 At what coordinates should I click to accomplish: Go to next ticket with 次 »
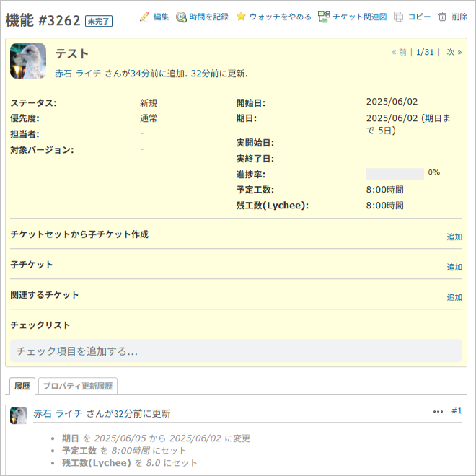(454, 52)
